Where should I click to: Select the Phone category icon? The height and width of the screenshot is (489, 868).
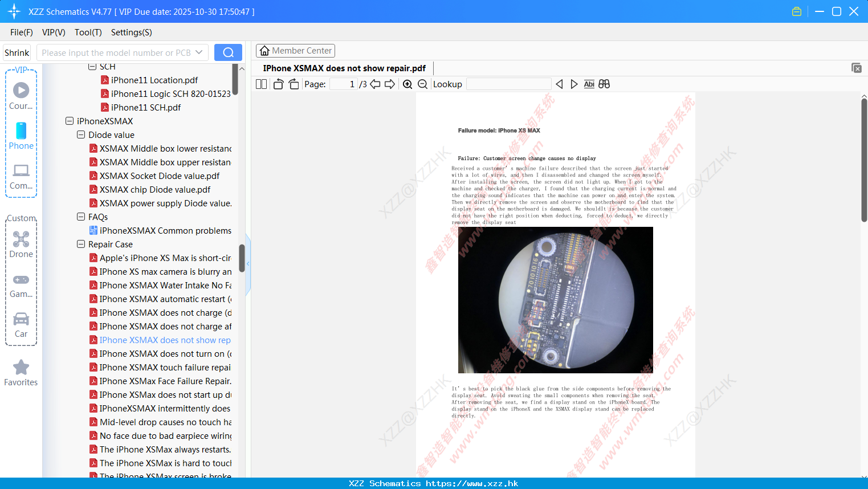pyautogui.click(x=21, y=136)
